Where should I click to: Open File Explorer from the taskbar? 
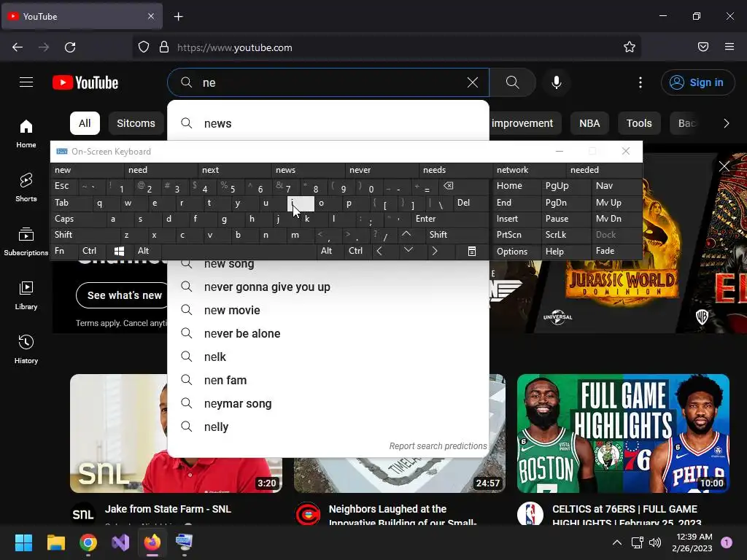click(x=55, y=542)
